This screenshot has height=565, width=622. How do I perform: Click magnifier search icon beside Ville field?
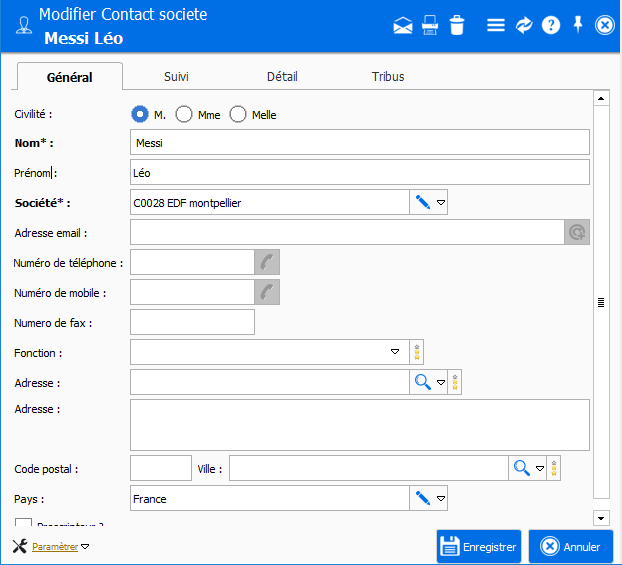(521, 468)
